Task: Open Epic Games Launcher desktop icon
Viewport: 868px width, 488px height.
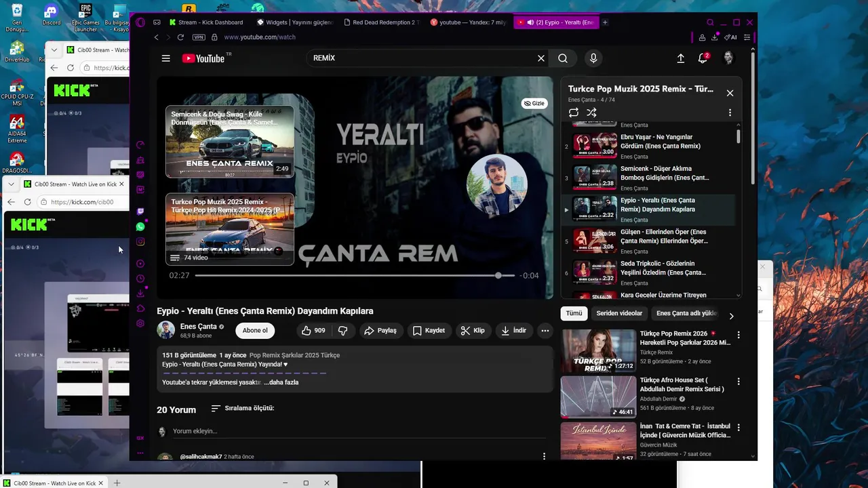Action: pos(85,18)
